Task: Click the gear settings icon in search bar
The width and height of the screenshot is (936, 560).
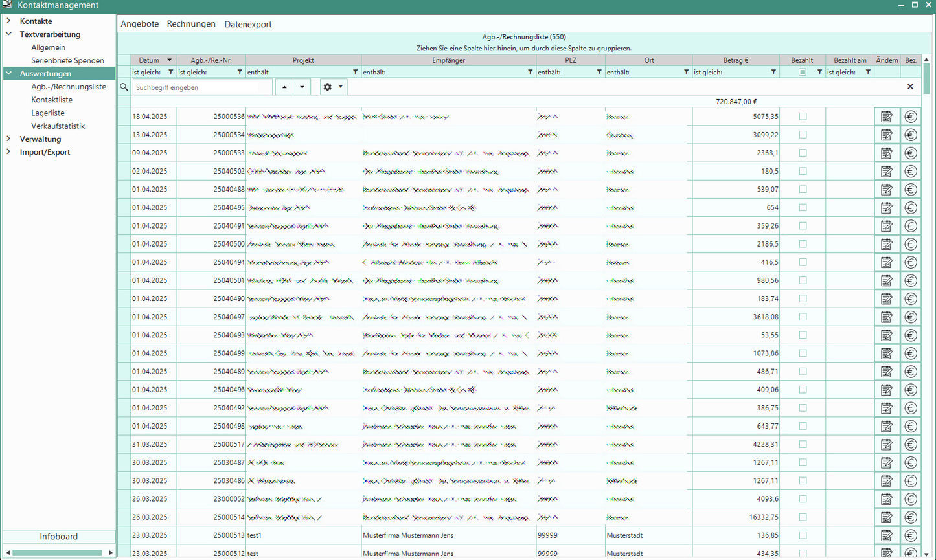Action: pyautogui.click(x=327, y=87)
